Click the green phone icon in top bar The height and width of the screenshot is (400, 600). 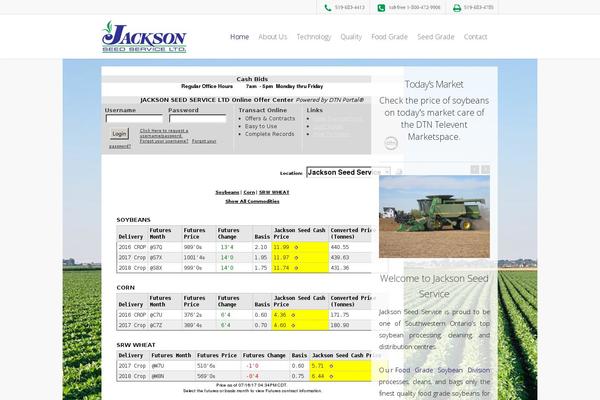pos(328,8)
